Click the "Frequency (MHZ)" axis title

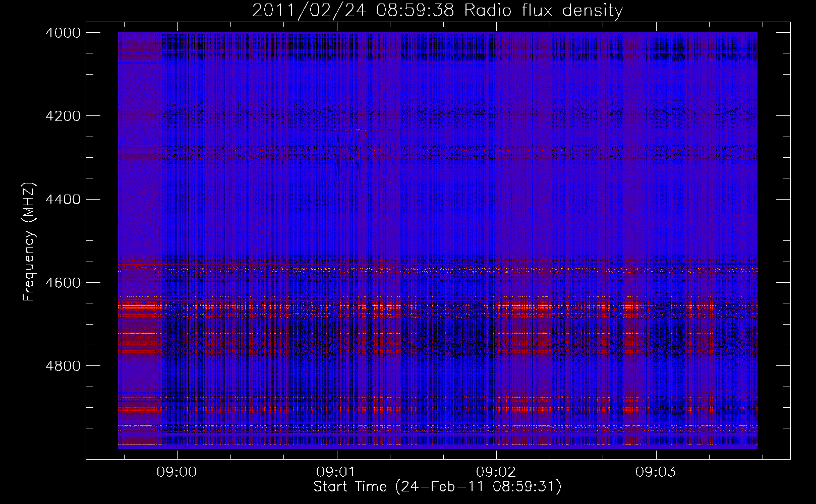tap(29, 242)
